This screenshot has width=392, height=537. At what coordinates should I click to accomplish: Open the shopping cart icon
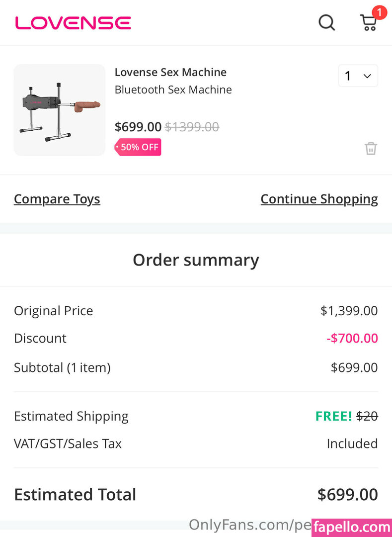pos(368,23)
